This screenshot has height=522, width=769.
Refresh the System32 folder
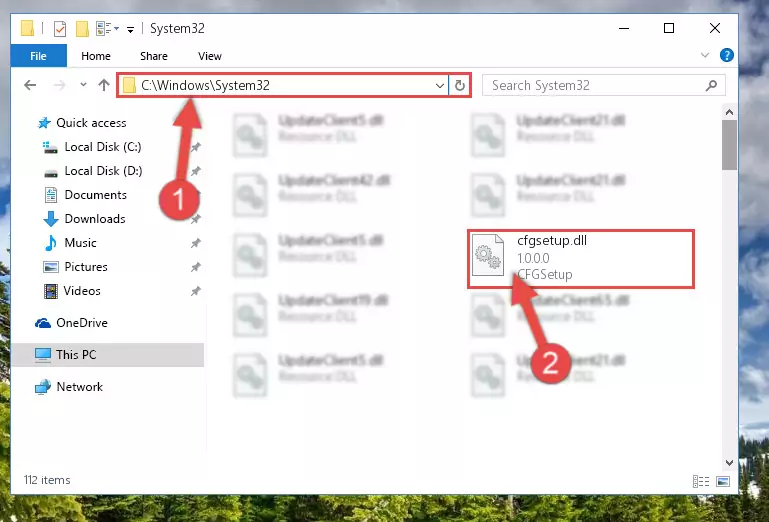460,85
